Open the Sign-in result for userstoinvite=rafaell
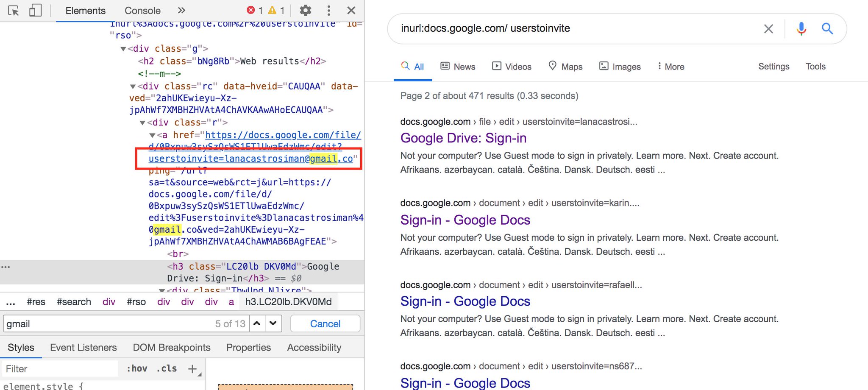The width and height of the screenshot is (868, 390). 465,301
